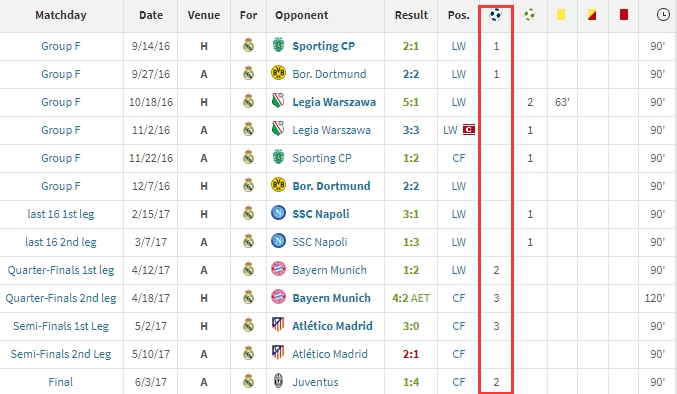677x394 pixels.
Task: Click the Matchday column header
Action: click(60, 15)
